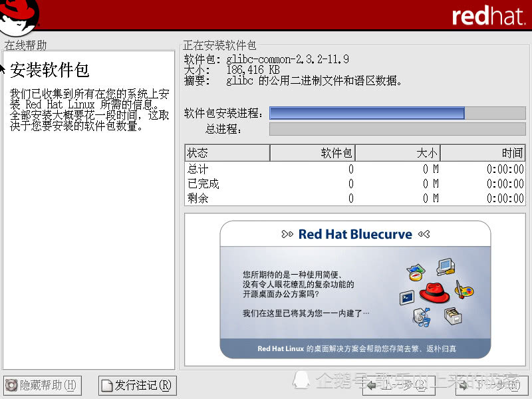This screenshot has width=532, height=399.
Task: Click the 状态 column header
Action: (x=227, y=153)
